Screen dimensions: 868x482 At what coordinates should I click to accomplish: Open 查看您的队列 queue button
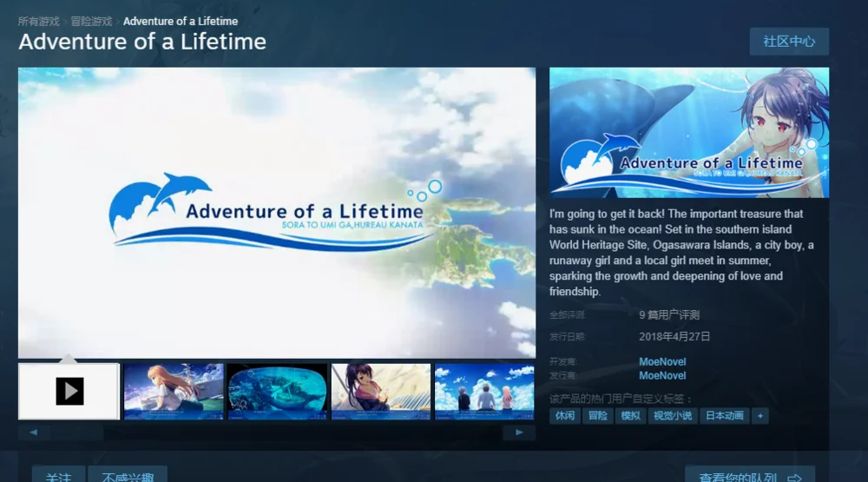[x=750, y=475]
